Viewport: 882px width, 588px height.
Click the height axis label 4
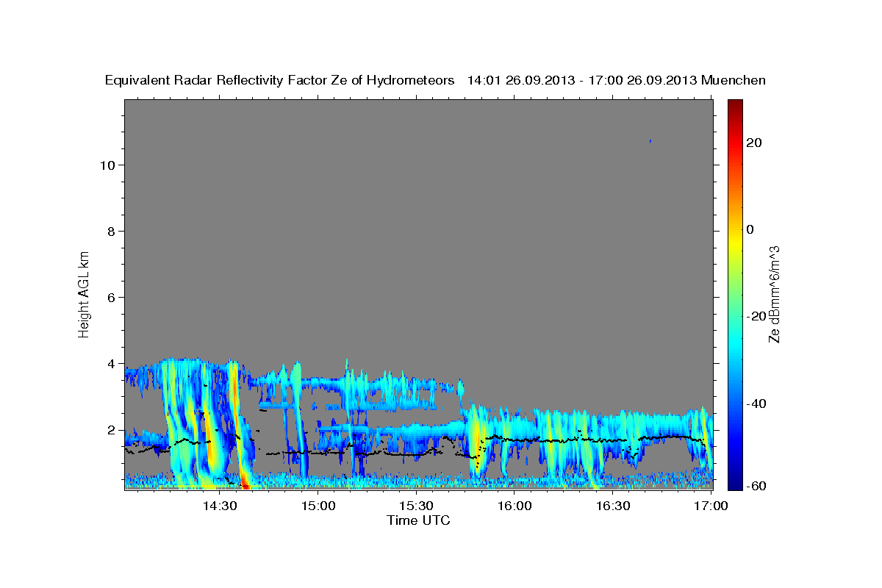click(x=112, y=364)
